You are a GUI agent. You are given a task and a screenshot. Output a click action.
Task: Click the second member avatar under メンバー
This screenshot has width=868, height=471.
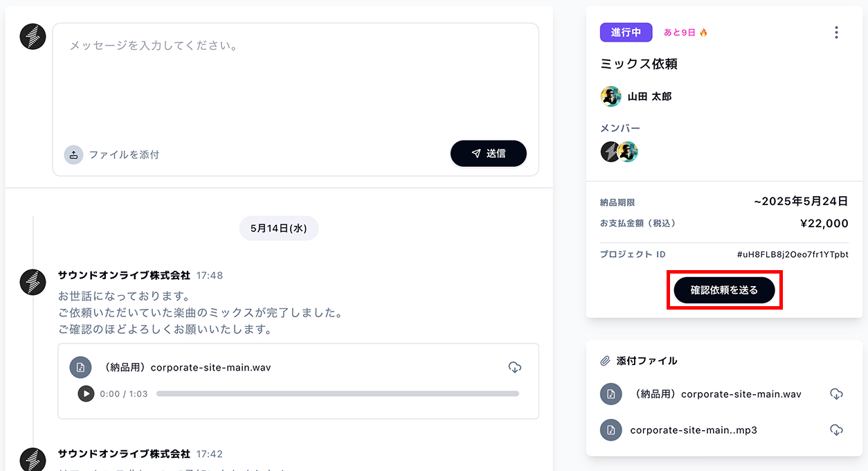point(629,152)
